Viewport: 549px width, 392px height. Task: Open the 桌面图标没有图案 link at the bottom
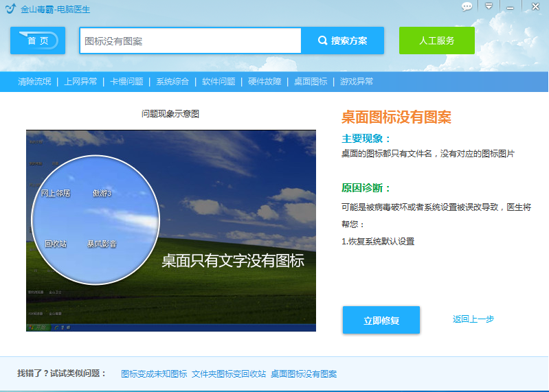point(304,374)
